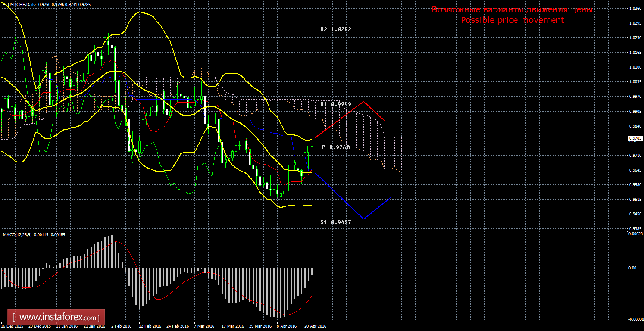Click the 0.00 level on MACD axis
This screenshot has width=644, height=331.
pos(632,268)
